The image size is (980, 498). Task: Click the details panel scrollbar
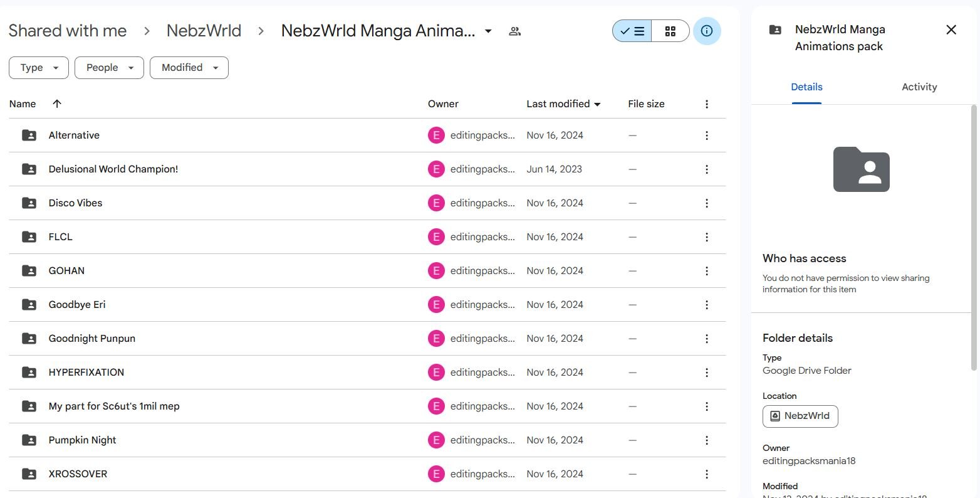pos(974,238)
